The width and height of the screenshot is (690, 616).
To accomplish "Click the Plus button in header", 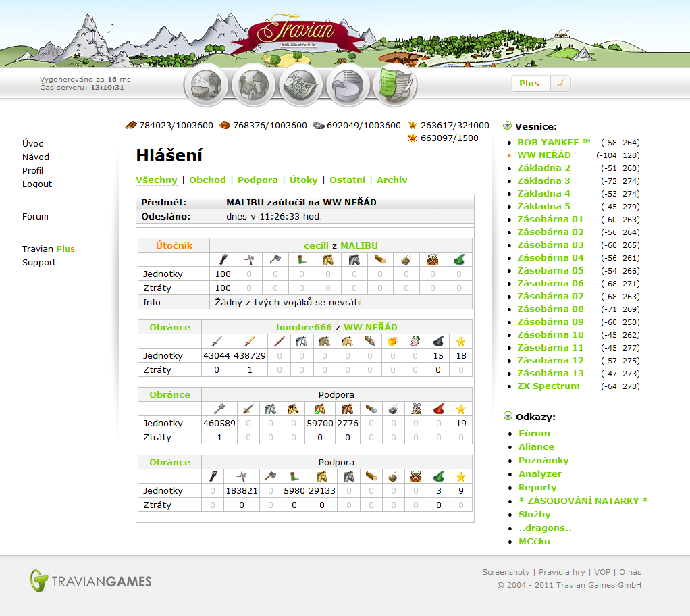I will (x=531, y=83).
